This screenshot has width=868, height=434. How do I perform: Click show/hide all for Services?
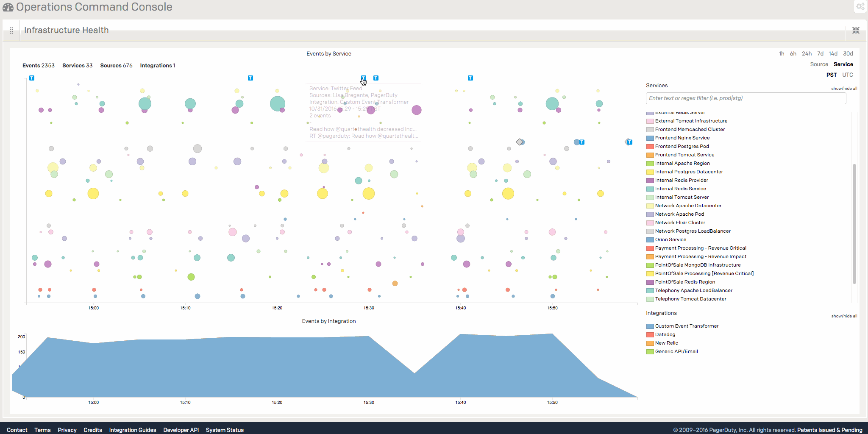tap(844, 89)
